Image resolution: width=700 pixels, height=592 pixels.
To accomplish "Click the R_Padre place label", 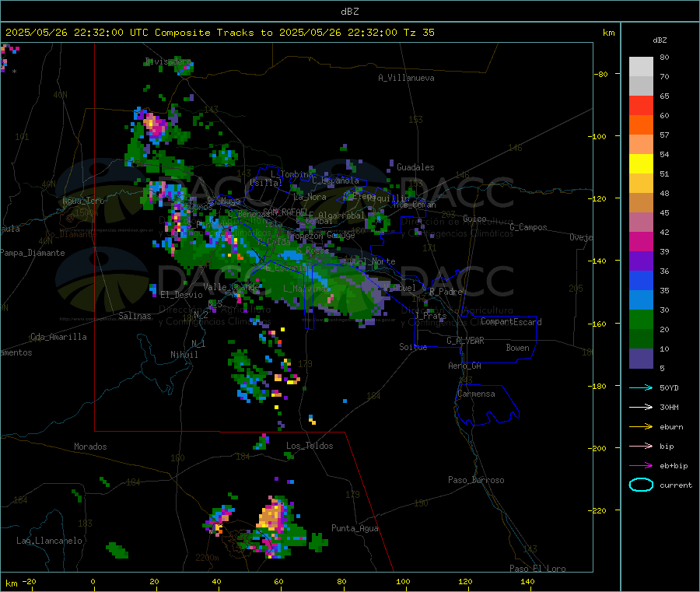I will pos(446,292).
